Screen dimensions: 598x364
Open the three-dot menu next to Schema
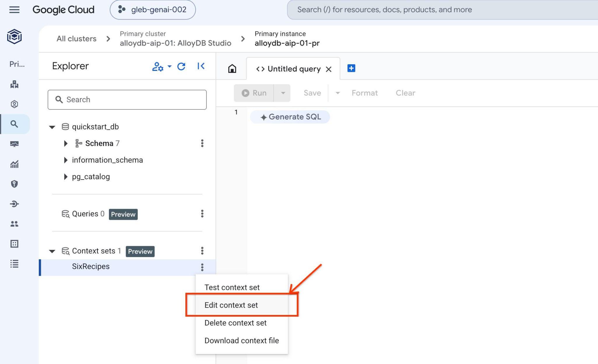tap(202, 143)
